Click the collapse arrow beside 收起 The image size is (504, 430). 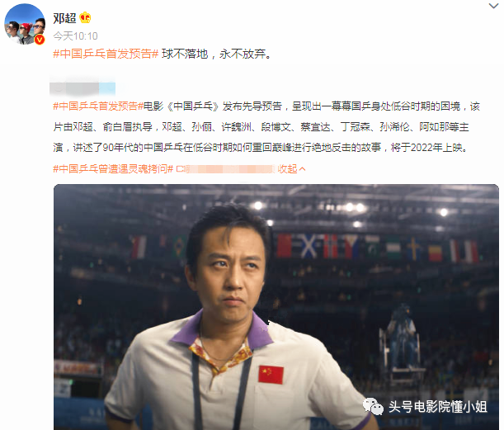[302, 169]
